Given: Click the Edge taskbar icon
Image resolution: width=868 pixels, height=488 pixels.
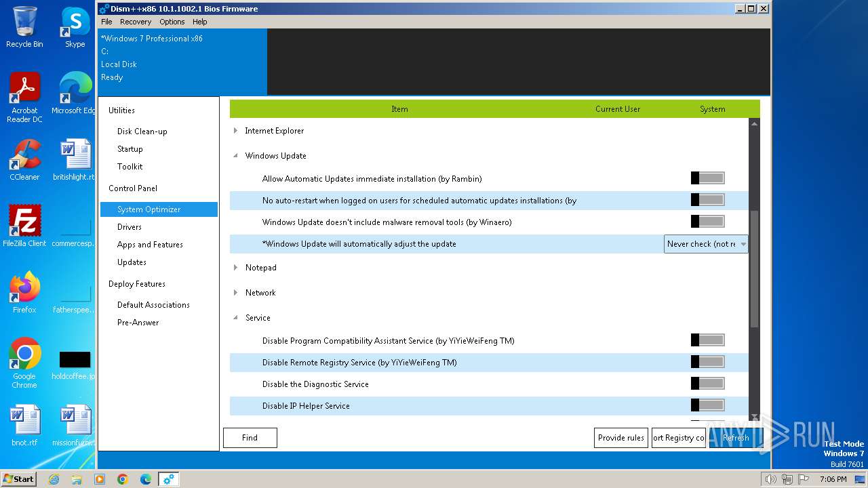Looking at the screenshot, I should coord(146,479).
